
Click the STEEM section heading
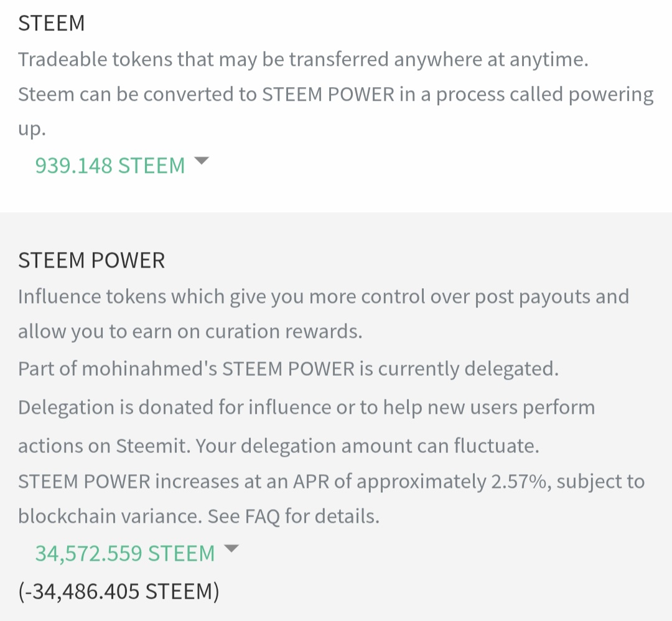point(51,23)
